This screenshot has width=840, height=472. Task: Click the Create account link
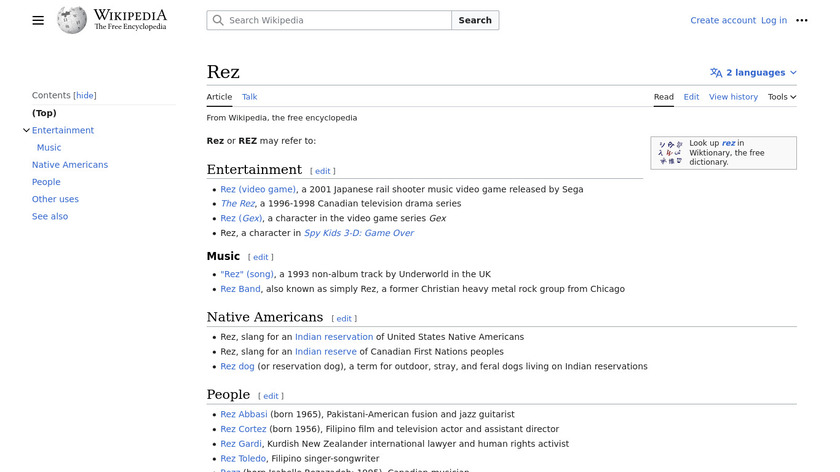pyautogui.click(x=723, y=20)
